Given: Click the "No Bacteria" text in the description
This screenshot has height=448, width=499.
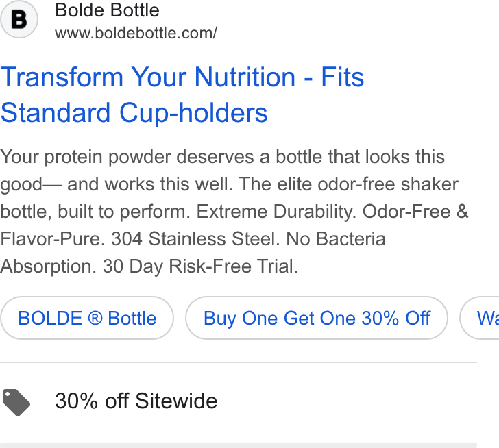Looking at the screenshot, I should [336, 239].
